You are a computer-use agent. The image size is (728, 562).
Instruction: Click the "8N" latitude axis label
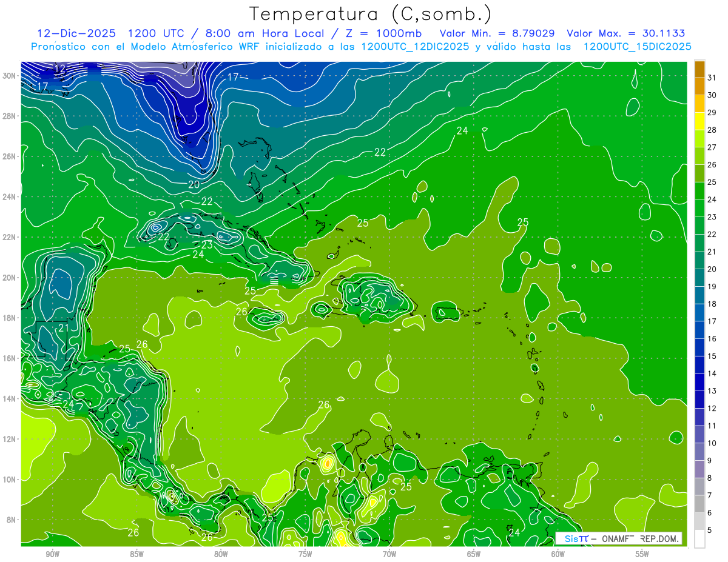coord(11,520)
